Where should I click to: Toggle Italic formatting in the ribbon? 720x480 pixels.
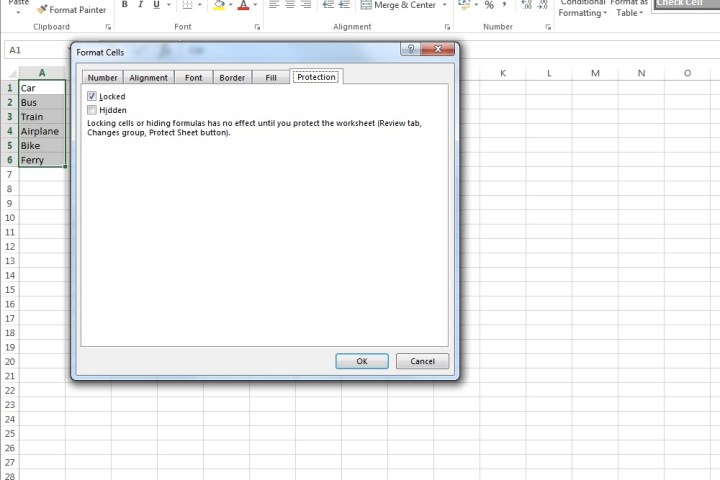click(141, 5)
